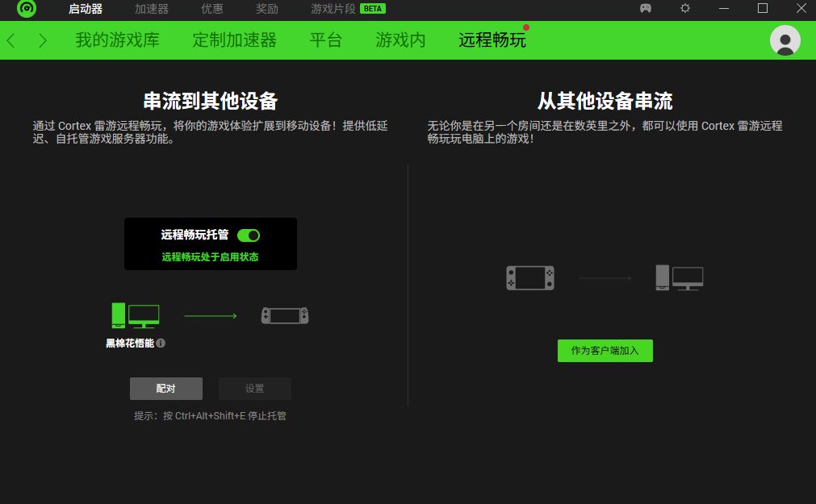Click the 配对 button
This screenshot has height=504, width=816.
coord(166,389)
